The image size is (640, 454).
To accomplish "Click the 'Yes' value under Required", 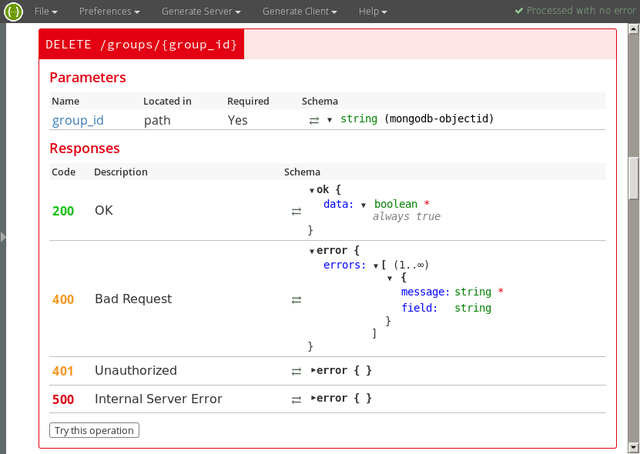I will coord(238,120).
